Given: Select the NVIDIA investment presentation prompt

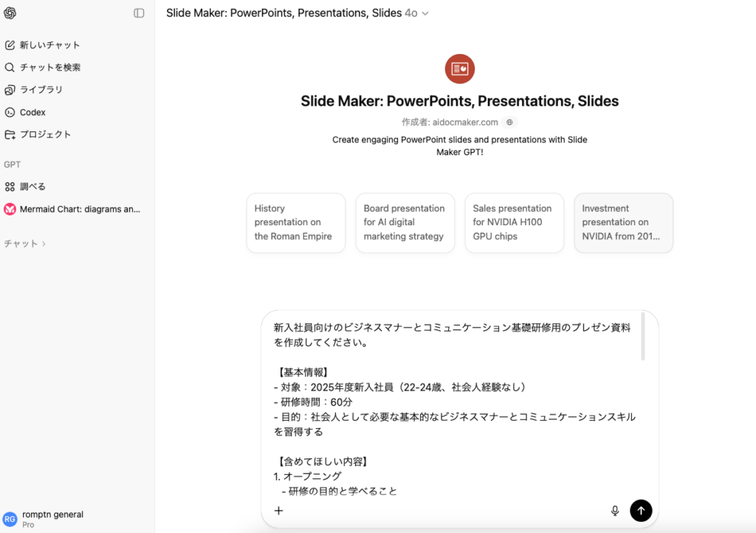Looking at the screenshot, I should [x=623, y=223].
